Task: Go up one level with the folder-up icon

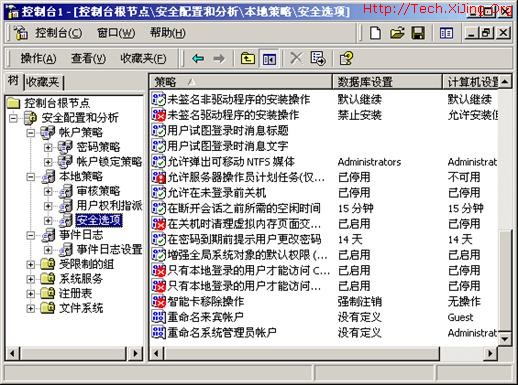Action: (x=248, y=59)
